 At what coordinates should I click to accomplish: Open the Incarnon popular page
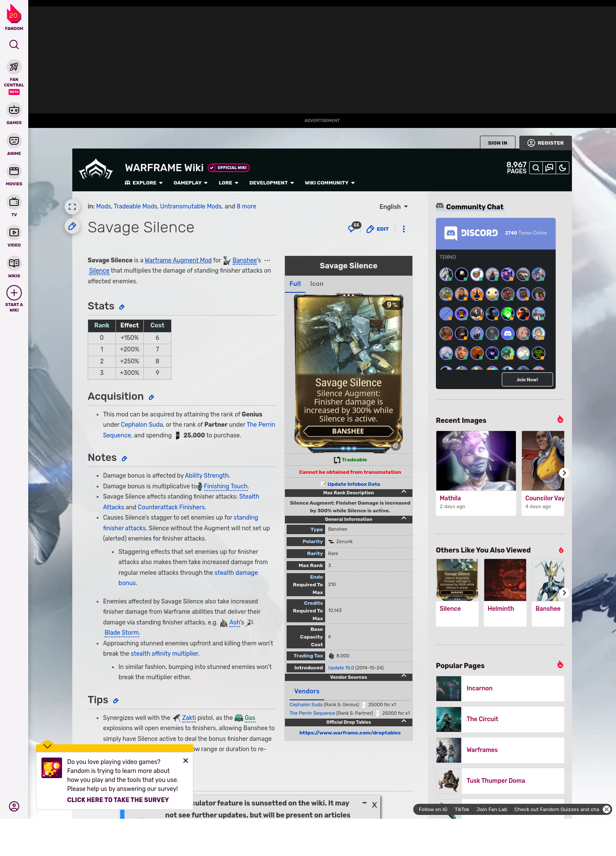(x=500, y=689)
